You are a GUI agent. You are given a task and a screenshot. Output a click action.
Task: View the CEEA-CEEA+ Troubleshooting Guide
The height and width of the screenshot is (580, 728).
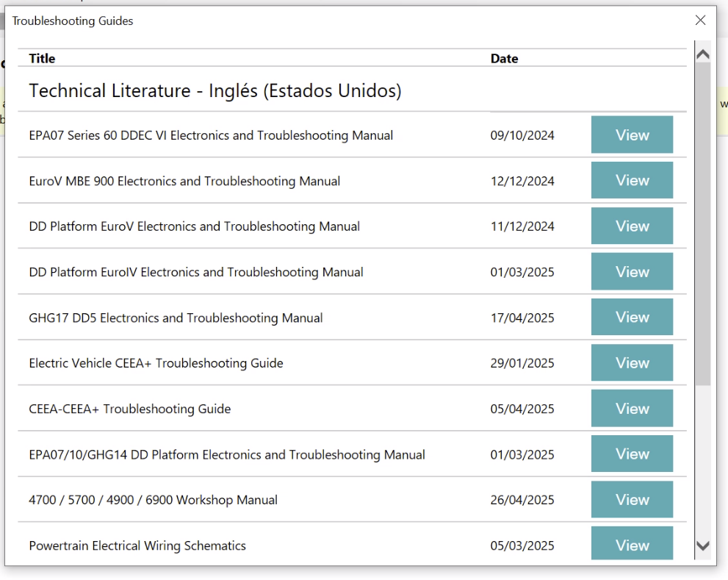tap(632, 409)
